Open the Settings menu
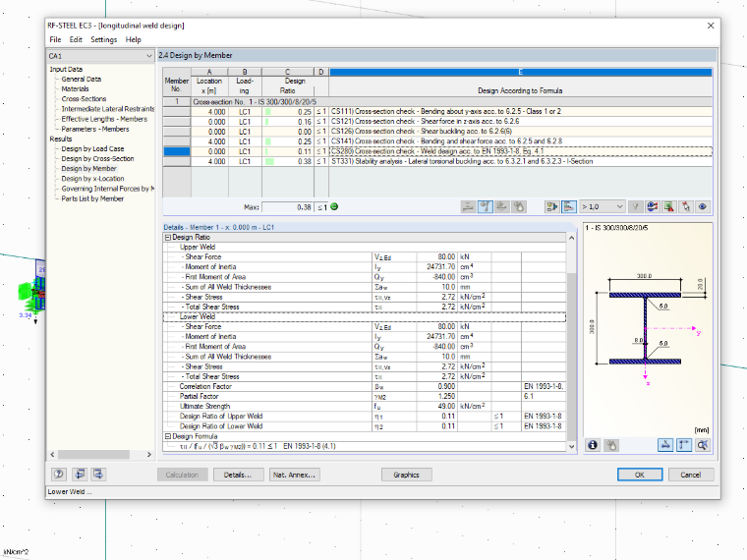The height and width of the screenshot is (560, 747). pos(104,39)
